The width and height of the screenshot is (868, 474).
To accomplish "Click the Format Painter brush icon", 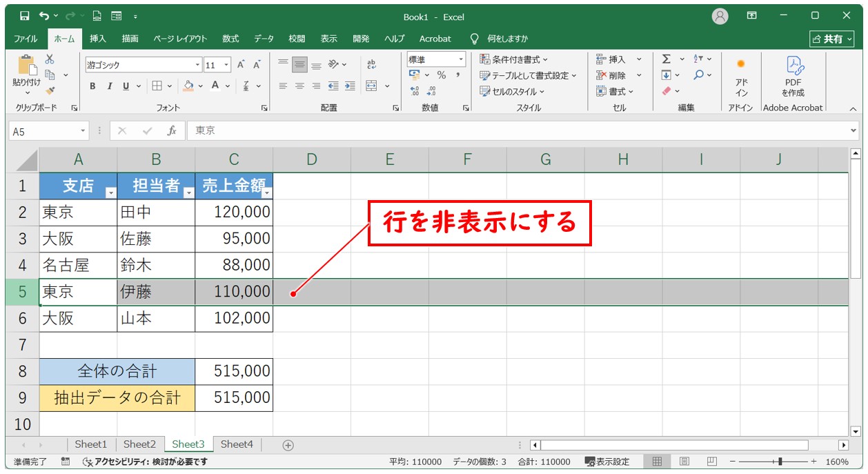I will (x=50, y=90).
